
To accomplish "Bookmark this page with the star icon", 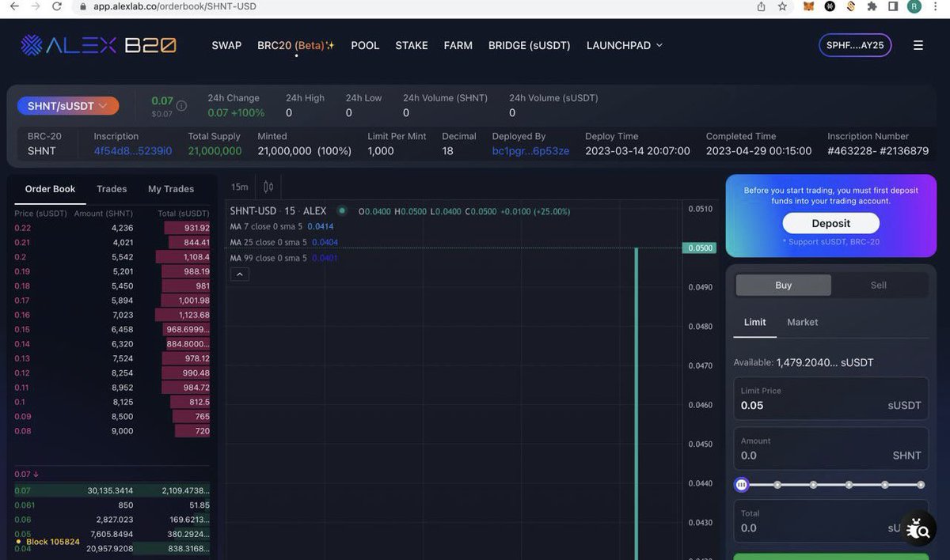I will click(782, 6).
